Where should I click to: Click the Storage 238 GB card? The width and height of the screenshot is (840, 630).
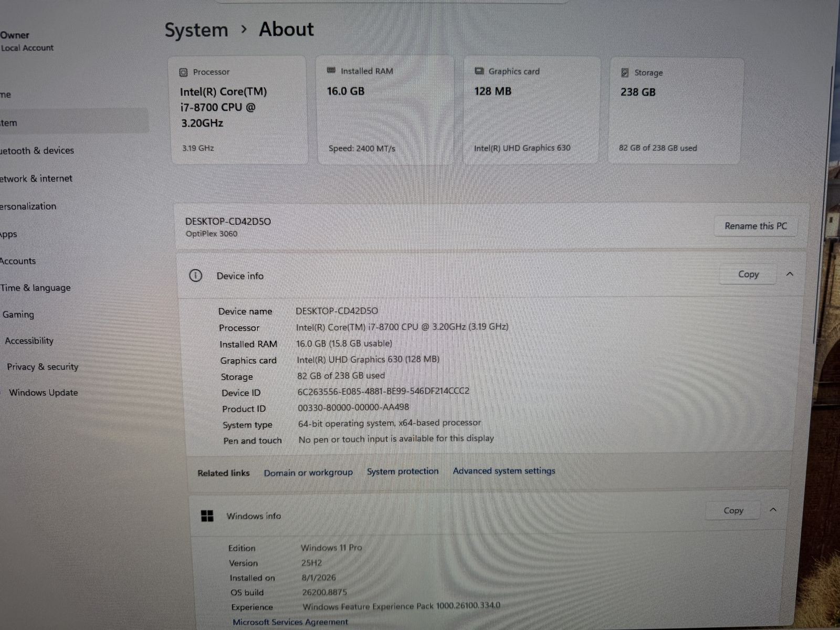click(676, 111)
